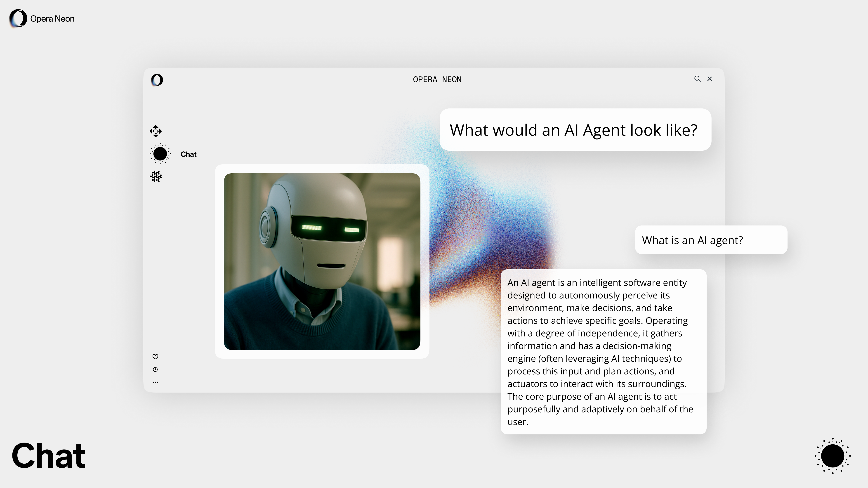The width and height of the screenshot is (868, 488).
Task: Expand the three-dots more menu
Action: pyautogui.click(x=155, y=382)
